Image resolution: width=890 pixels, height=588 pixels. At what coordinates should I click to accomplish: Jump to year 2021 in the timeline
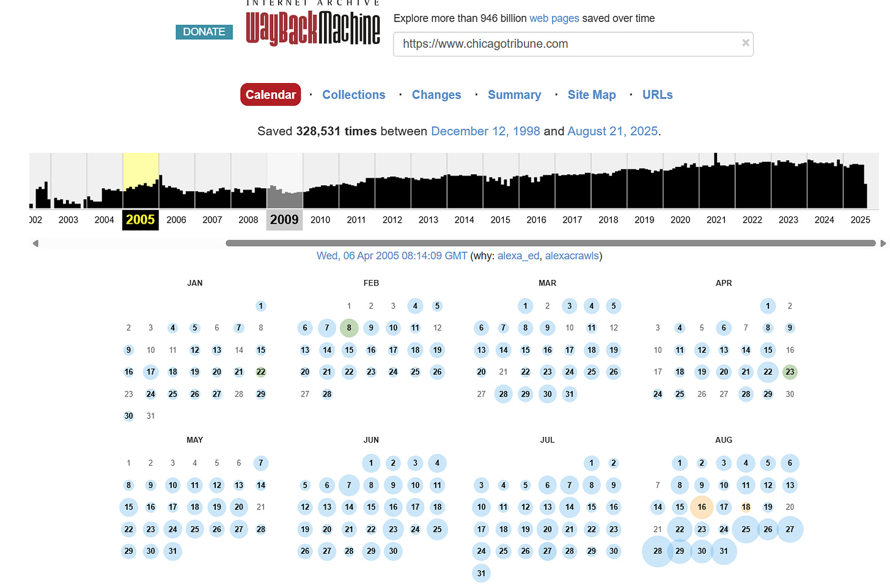point(716,220)
